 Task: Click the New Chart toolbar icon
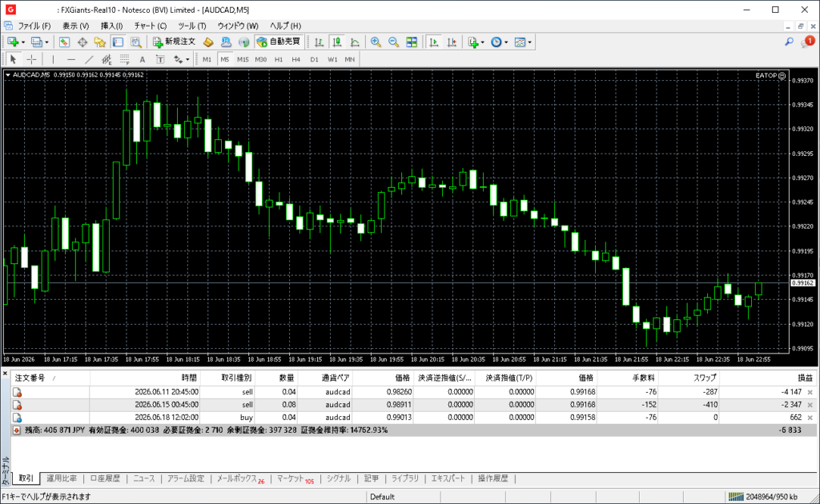[x=13, y=42]
